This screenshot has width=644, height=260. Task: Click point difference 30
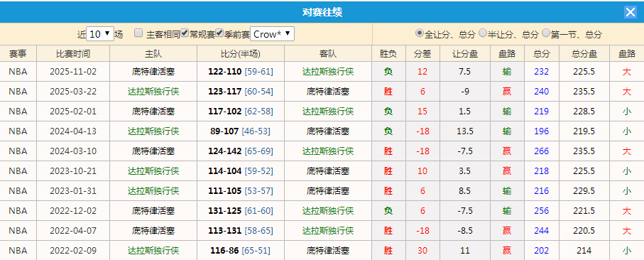coord(422,250)
